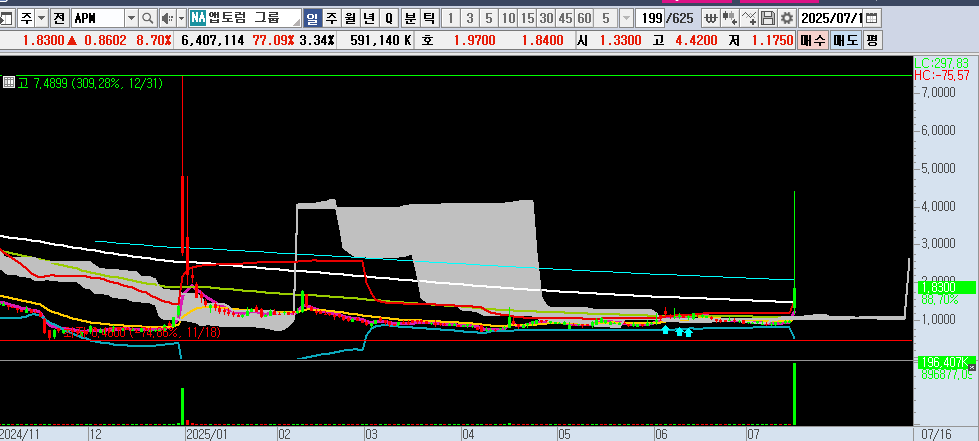Click the 1.1750 low price value
This screenshot has height=441, width=979.
pos(772,41)
